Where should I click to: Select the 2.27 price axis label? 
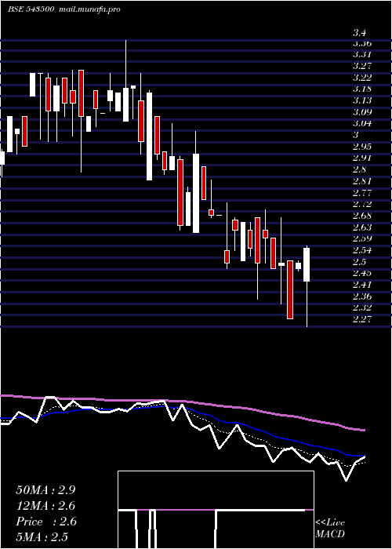[362, 319]
